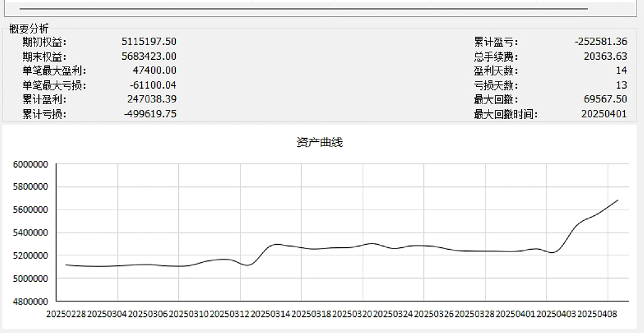
Task: Select the 盈利天数 value 14
Action: 621,71
